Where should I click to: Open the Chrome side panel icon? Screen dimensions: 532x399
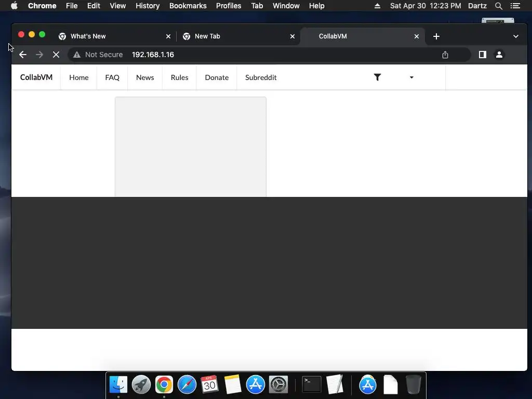(482, 55)
